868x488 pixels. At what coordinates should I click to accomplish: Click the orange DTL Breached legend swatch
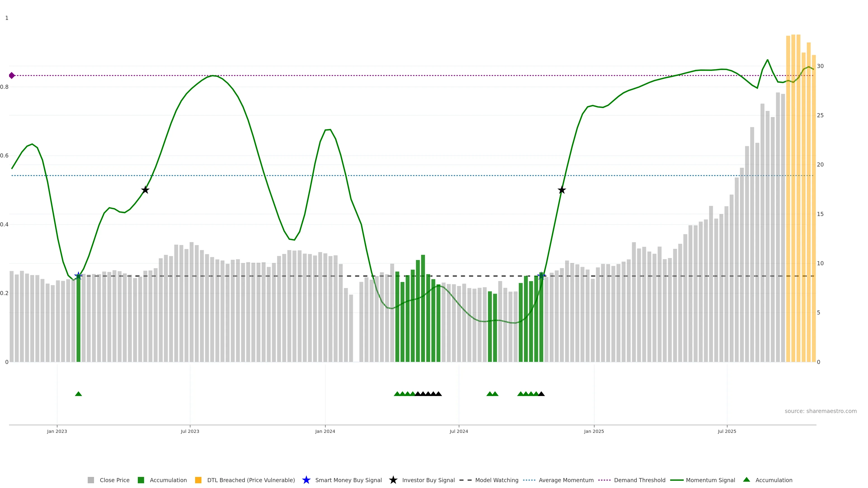click(x=198, y=480)
